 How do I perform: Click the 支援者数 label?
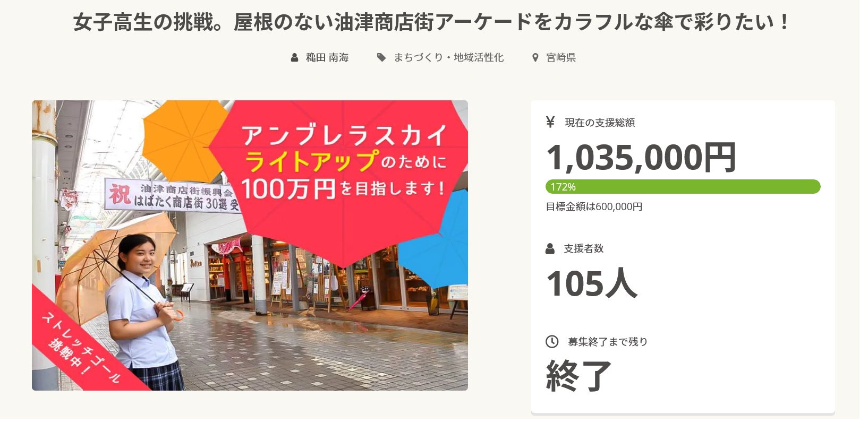point(584,248)
